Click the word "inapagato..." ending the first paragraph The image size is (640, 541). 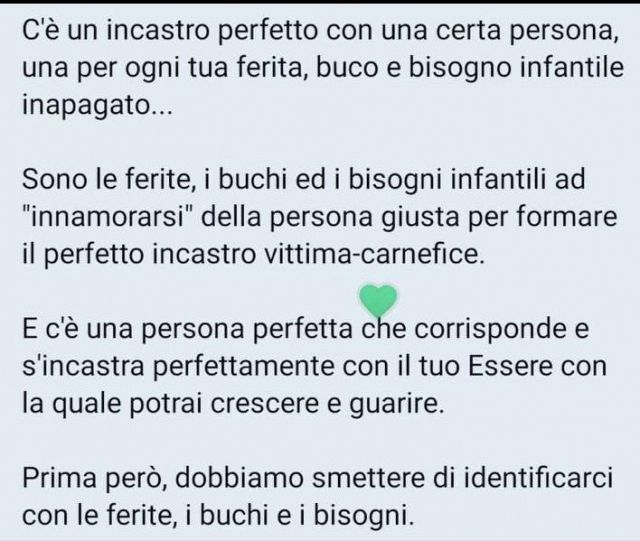[97, 105]
